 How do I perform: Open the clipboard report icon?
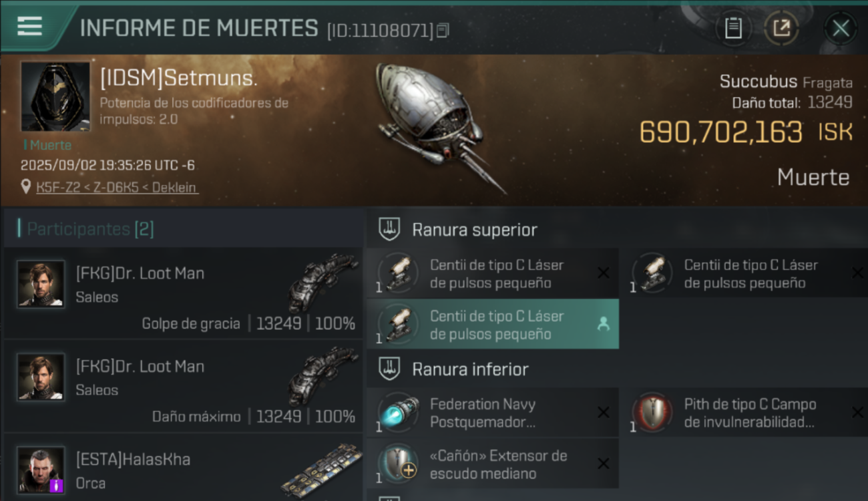(x=733, y=28)
